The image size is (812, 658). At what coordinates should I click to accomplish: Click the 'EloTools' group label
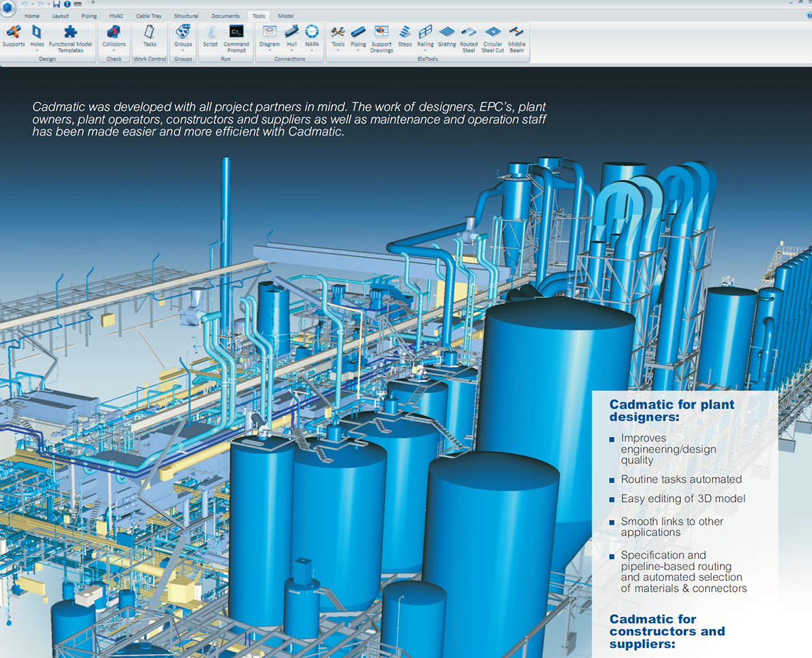click(427, 59)
